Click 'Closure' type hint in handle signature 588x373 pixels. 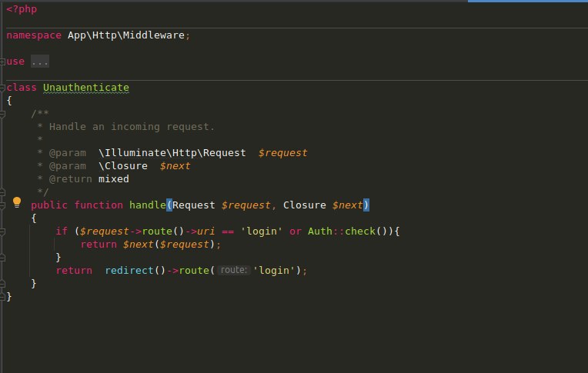[x=305, y=205]
